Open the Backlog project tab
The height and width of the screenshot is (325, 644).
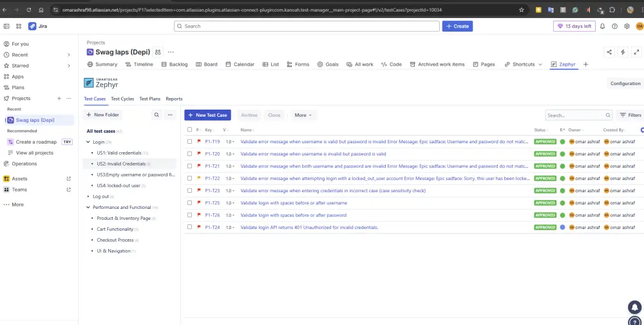(174, 64)
